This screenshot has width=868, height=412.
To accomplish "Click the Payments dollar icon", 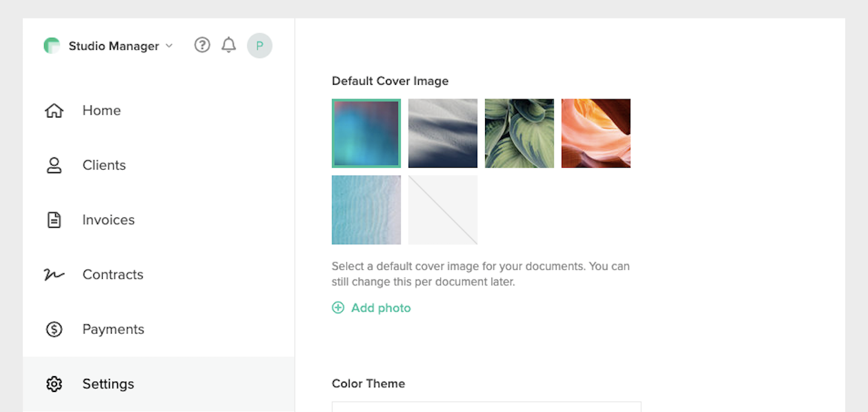I will click(54, 329).
